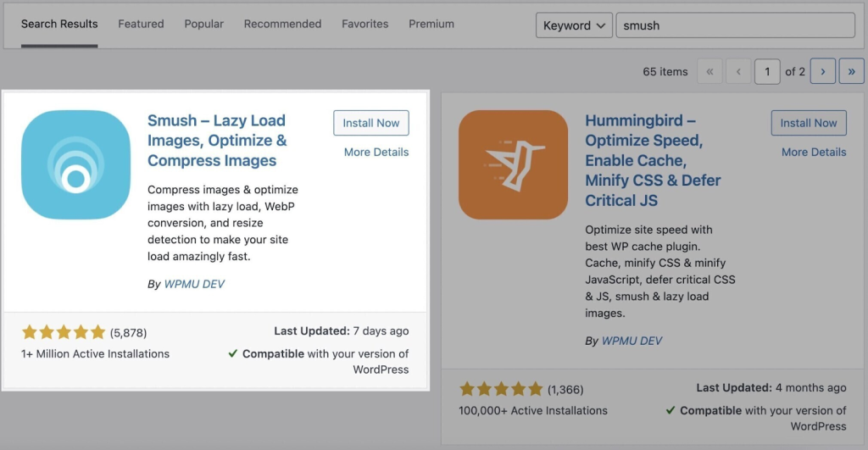
Task: Click the Smush plugin blue icon
Action: pyautogui.click(x=75, y=164)
